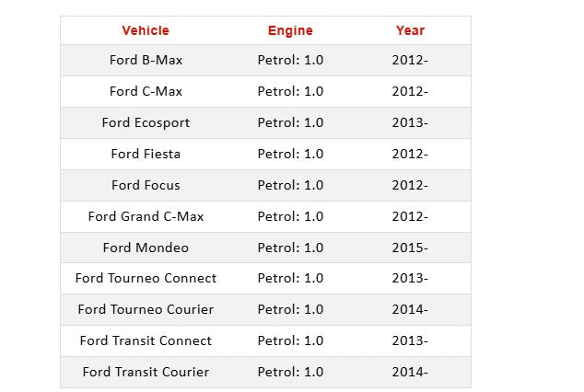Select the Ford Transit Connect cell
Image resolution: width=584 pixels, height=392 pixels.
146,340
